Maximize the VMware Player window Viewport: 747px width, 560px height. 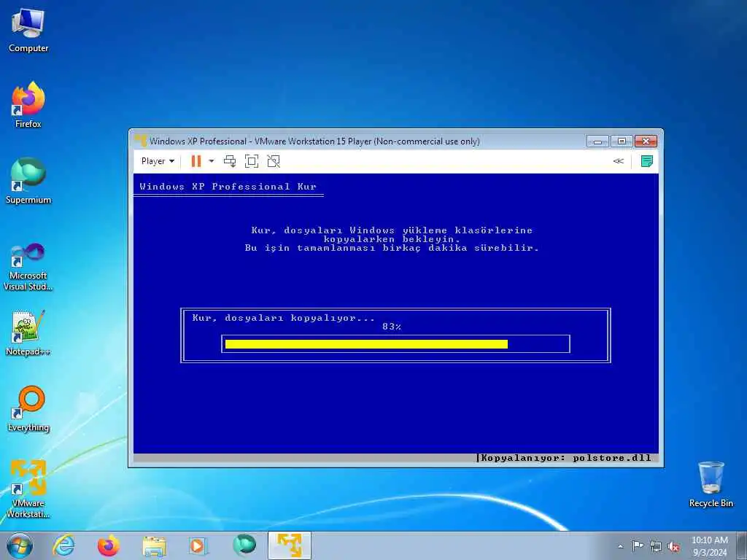click(622, 141)
